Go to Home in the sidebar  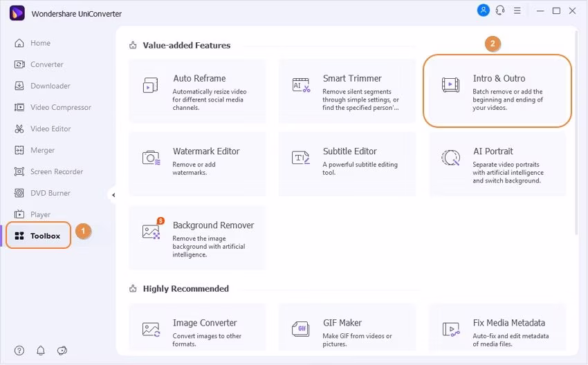pos(40,43)
